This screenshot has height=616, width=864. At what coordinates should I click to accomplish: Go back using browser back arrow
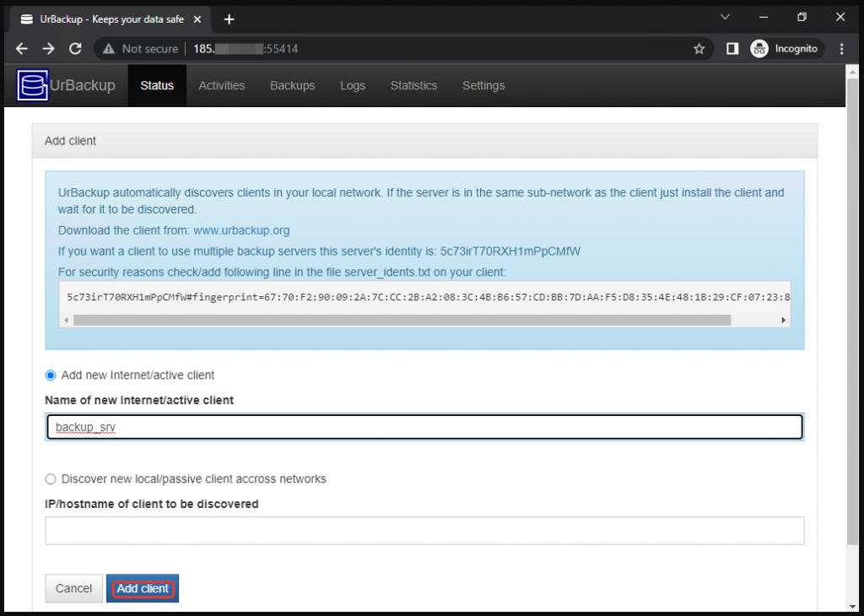pos(22,49)
